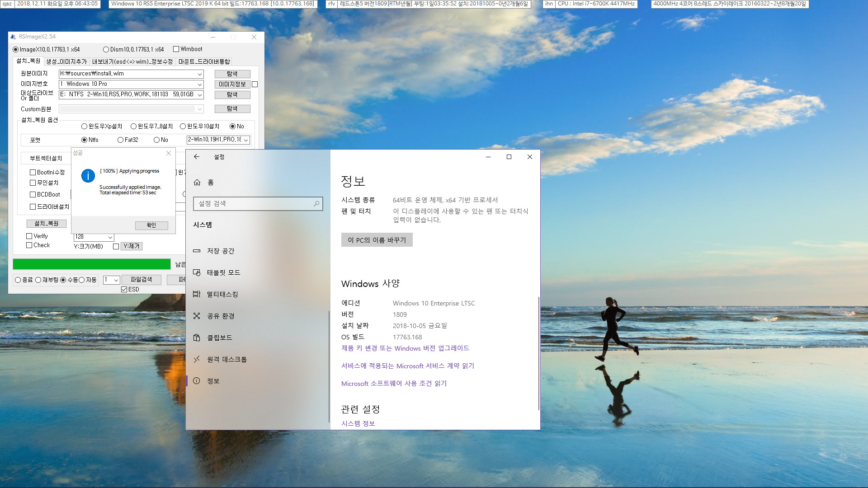This screenshot has width=868, height=488.
Task: Expand the 2-Win10,19H1,PRO label dropdown
Action: click(246, 140)
